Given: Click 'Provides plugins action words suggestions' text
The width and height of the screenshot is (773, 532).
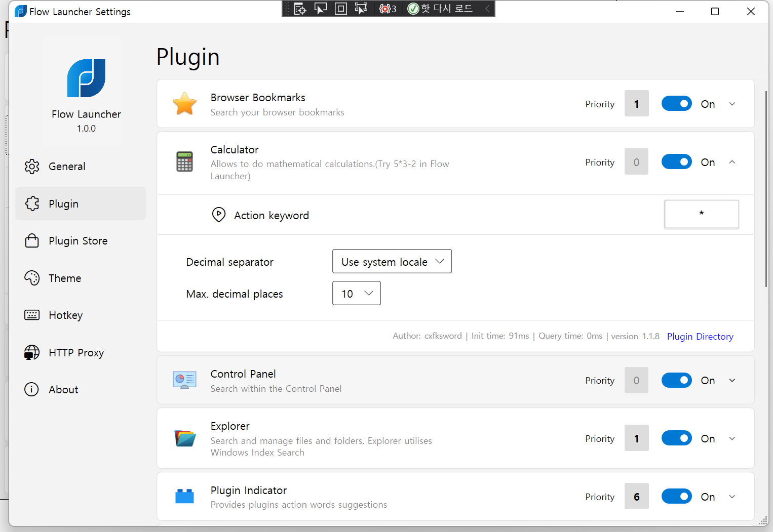Looking at the screenshot, I should (x=299, y=504).
